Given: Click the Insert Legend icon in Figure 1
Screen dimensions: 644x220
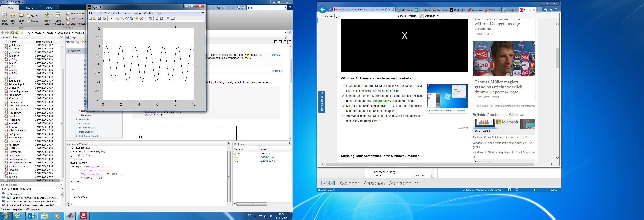Looking at the screenshot, I should click(x=161, y=18).
